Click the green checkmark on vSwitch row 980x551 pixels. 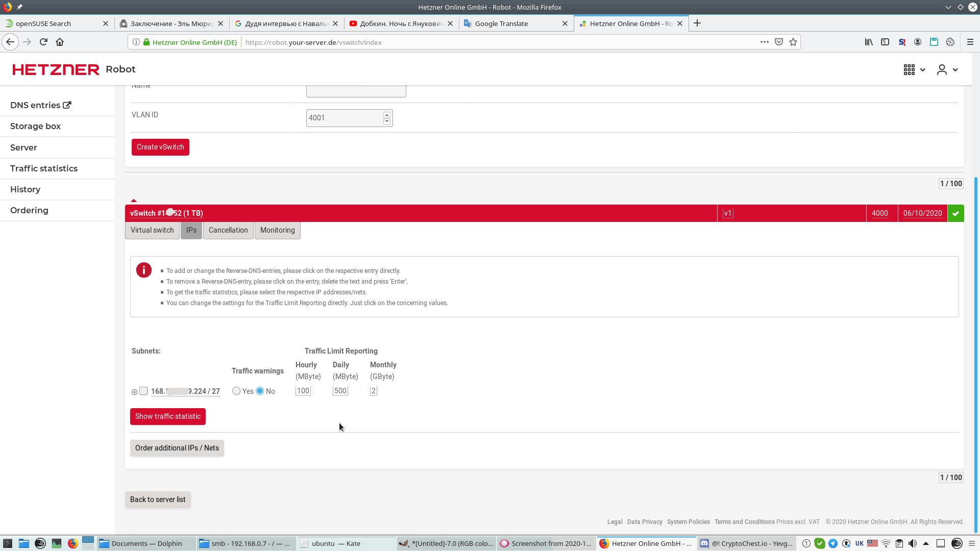955,214
